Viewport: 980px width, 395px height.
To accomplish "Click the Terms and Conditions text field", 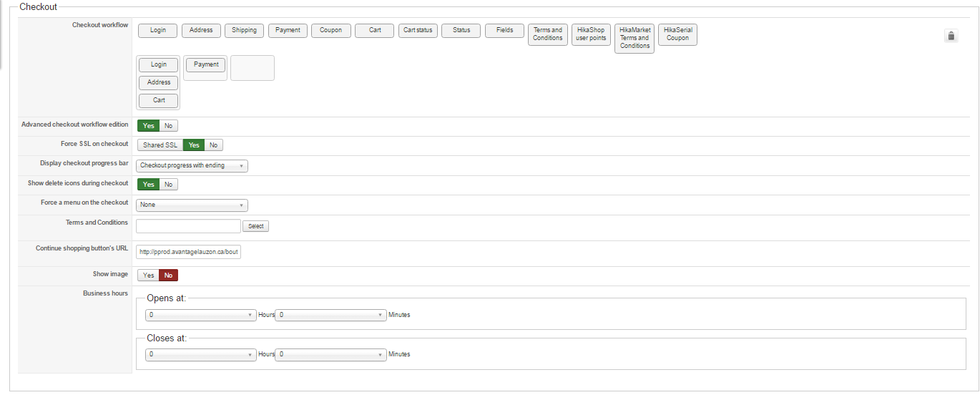I will click(188, 226).
